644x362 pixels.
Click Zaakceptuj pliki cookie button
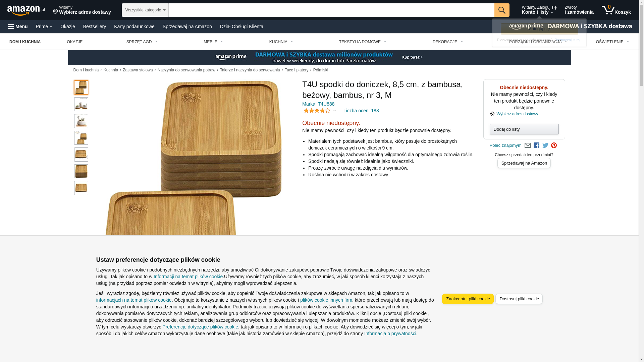pos(468,299)
